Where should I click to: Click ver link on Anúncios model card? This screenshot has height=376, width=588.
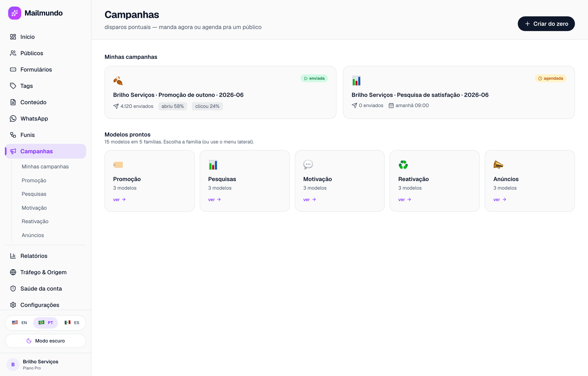point(500,200)
